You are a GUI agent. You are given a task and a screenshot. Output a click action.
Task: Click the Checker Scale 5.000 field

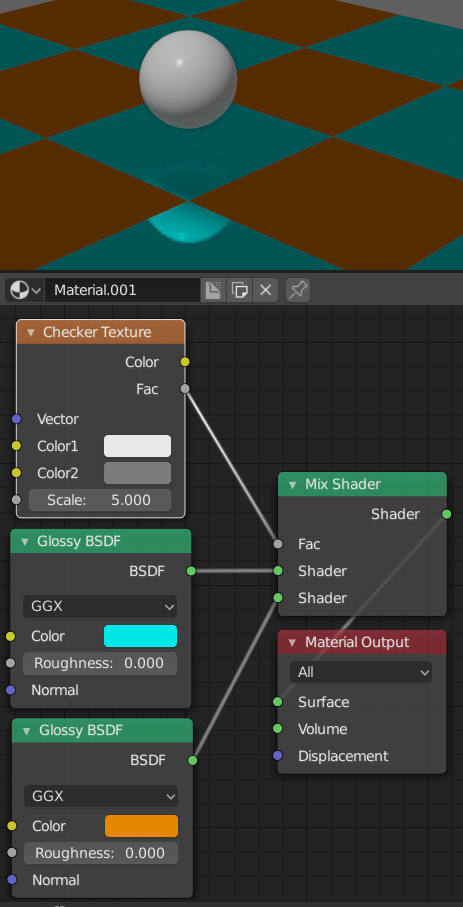click(x=100, y=500)
